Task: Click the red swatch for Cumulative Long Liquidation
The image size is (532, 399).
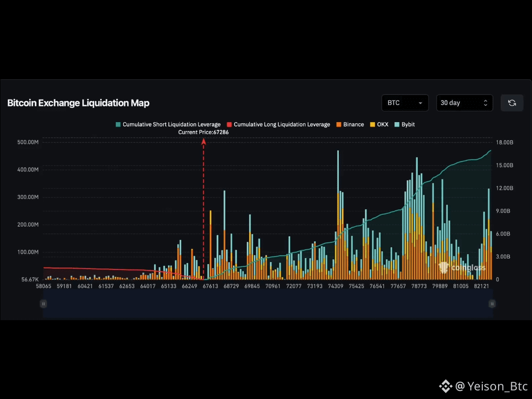Action: 230,125
